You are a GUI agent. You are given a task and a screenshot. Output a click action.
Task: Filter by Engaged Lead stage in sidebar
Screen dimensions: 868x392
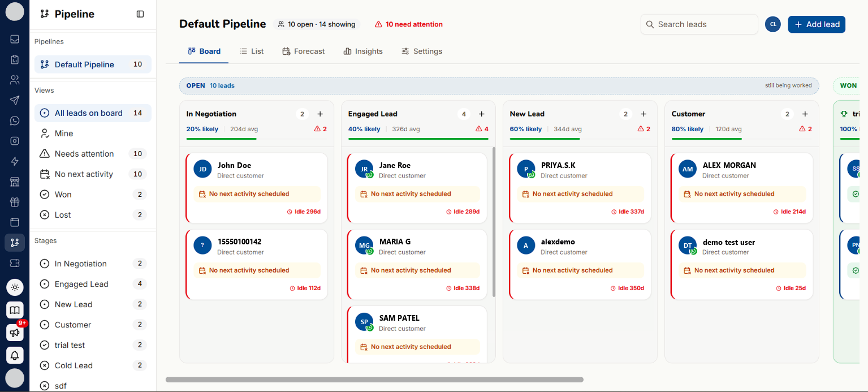tap(93, 284)
